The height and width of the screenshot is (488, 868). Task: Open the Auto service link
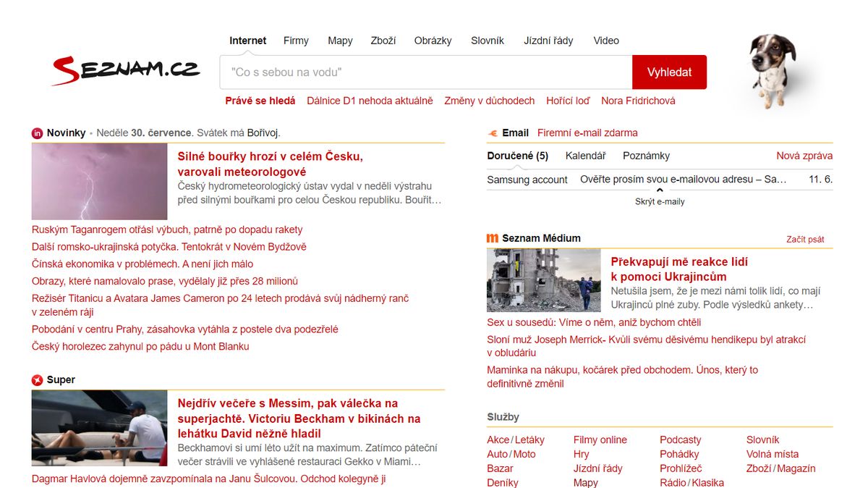click(498, 454)
